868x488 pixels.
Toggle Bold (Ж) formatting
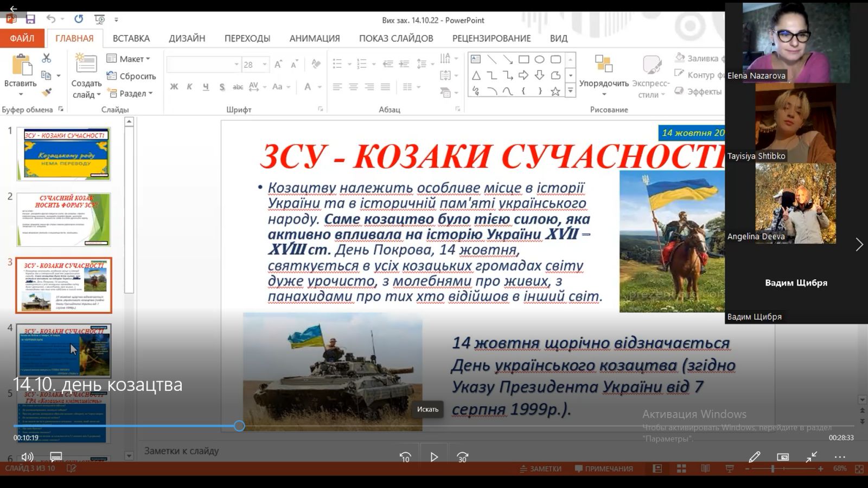(x=174, y=87)
